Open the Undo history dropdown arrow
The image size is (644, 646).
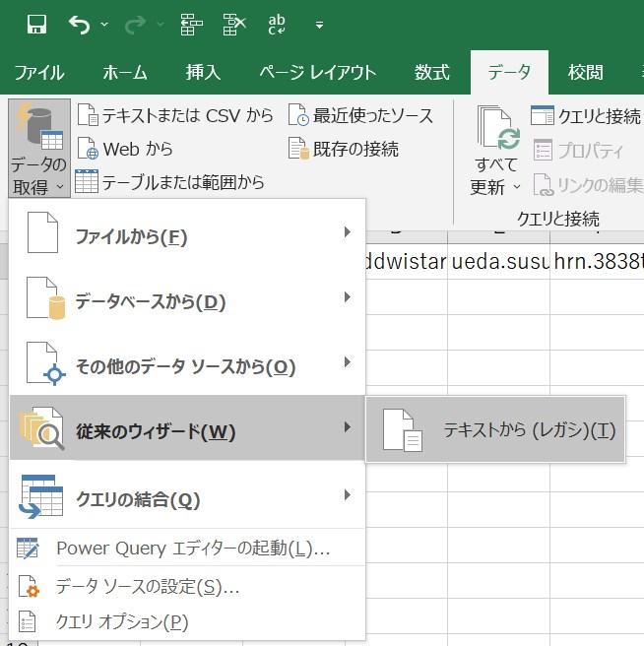(x=105, y=25)
